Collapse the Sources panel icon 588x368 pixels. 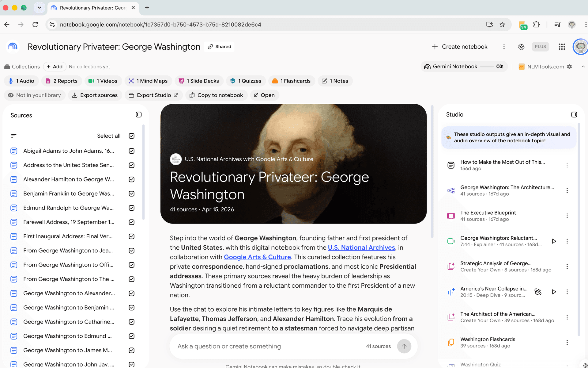(x=139, y=115)
